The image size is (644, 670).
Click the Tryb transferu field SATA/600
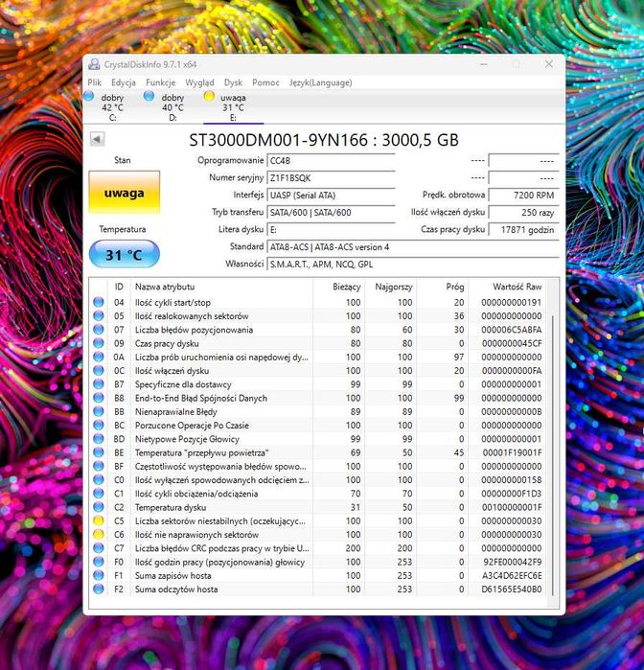(x=331, y=213)
